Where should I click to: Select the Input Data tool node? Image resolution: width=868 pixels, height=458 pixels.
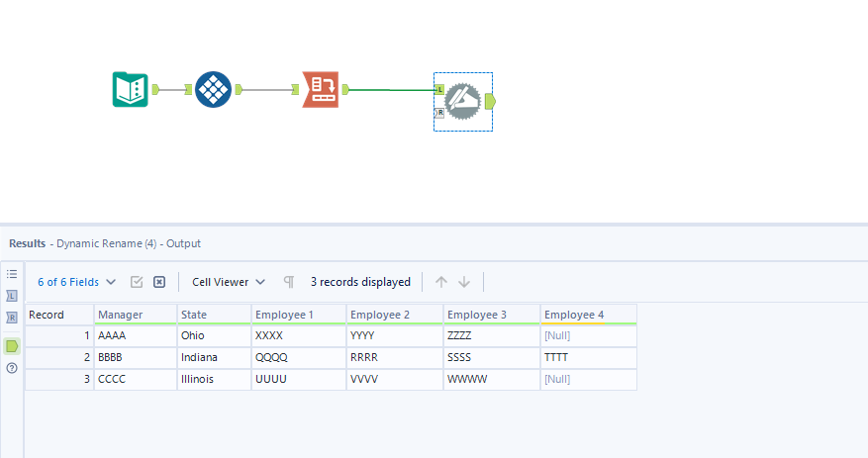[x=131, y=89]
